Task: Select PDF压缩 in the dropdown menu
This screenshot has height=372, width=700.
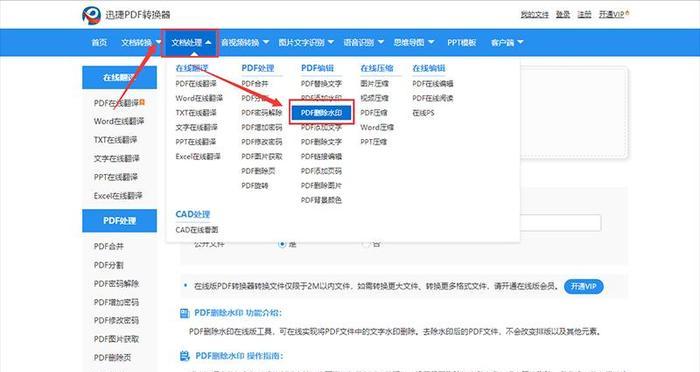Action: point(374,113)
